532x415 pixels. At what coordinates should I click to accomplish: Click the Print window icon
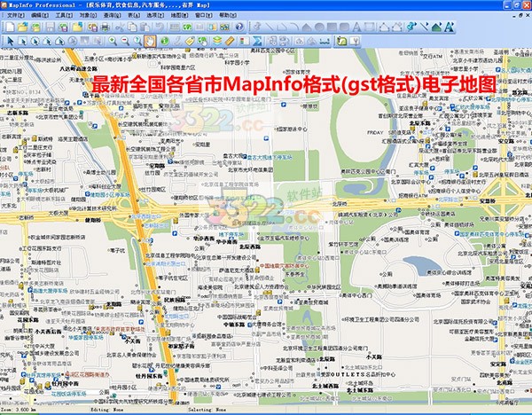pyautogui.click(x=106, y=27)
